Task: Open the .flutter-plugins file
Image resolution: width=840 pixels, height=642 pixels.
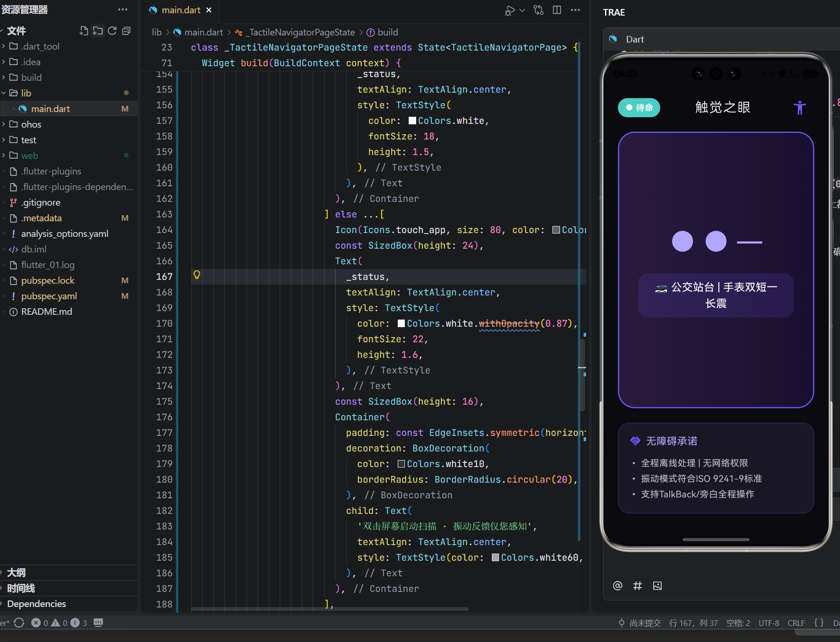Action: tap(69, 171)
